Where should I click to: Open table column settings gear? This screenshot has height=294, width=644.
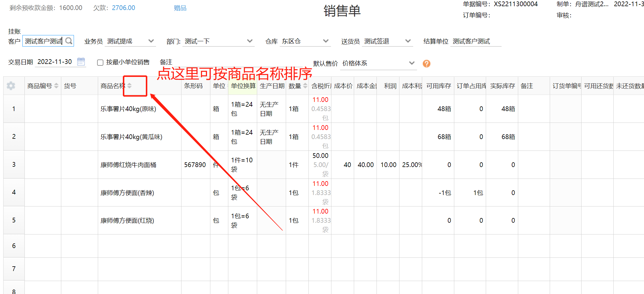pos(11,86)
